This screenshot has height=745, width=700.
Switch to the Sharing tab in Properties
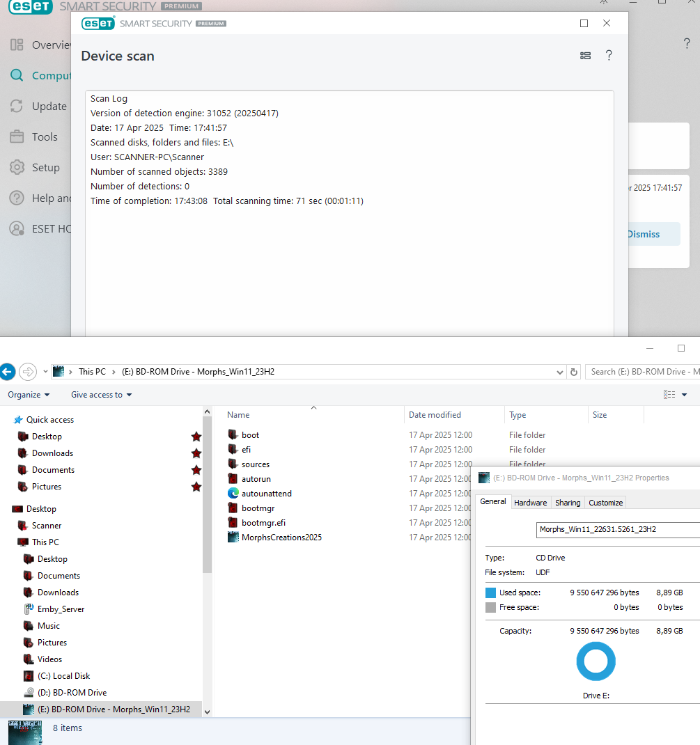click(568, 503)
